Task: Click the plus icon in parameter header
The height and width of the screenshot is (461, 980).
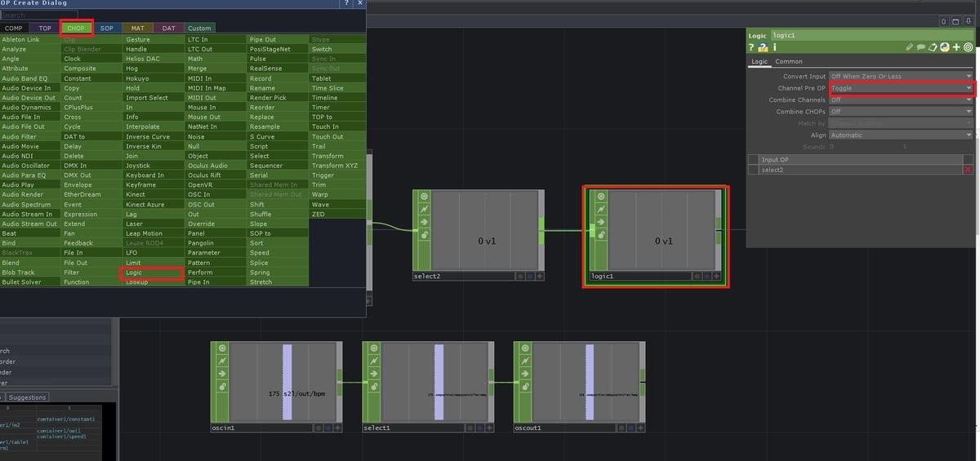Action: (x=956, y=47)
